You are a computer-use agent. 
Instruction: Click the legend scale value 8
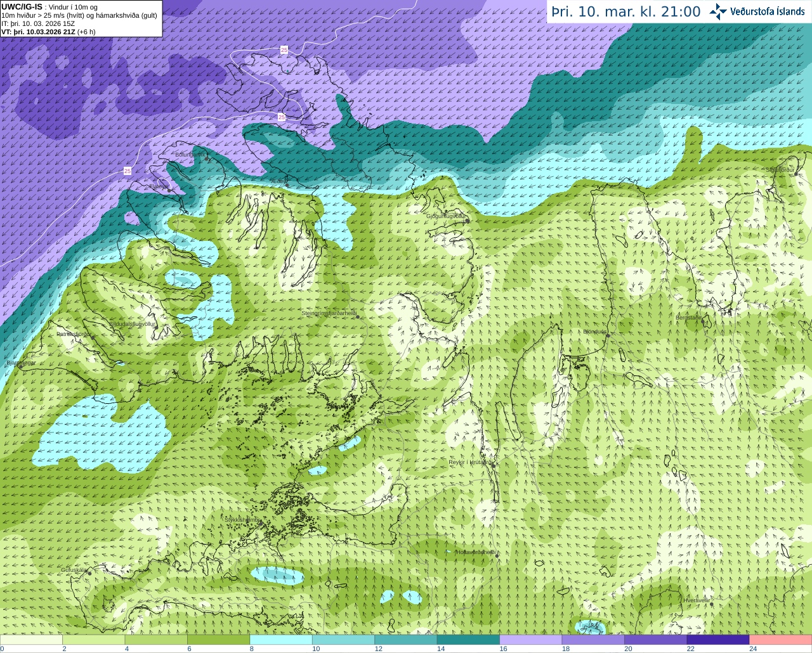tap(251, 649)
